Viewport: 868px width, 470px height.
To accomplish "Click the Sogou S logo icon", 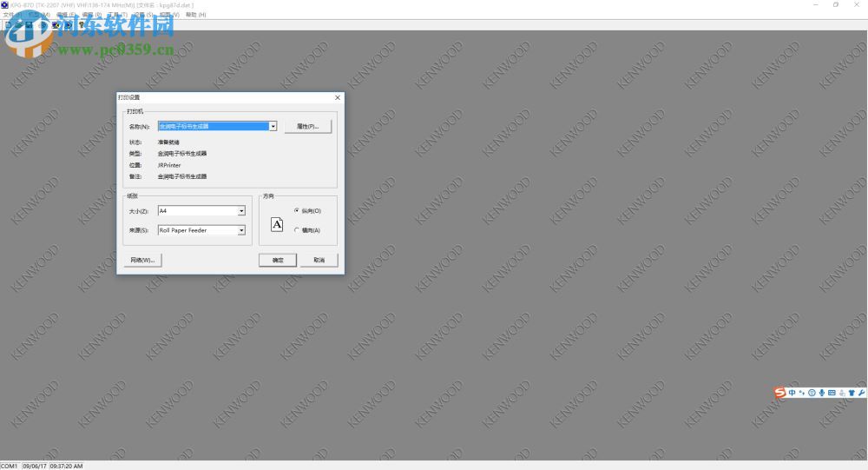I will point(780,393).
